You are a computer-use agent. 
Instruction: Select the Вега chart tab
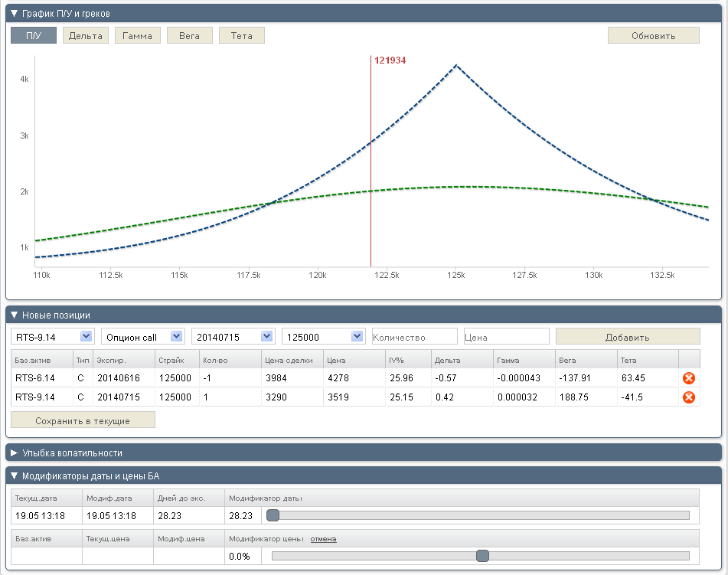[x=189, y=35]
